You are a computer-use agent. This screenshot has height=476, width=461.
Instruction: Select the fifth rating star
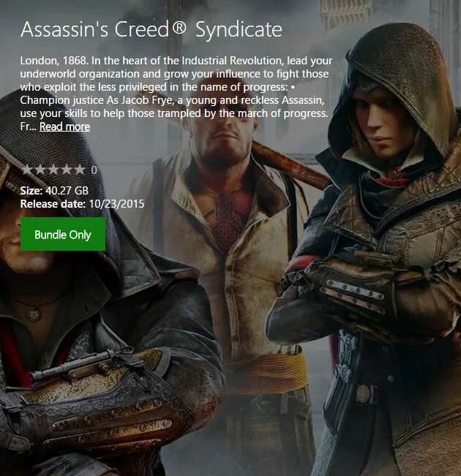80,170
